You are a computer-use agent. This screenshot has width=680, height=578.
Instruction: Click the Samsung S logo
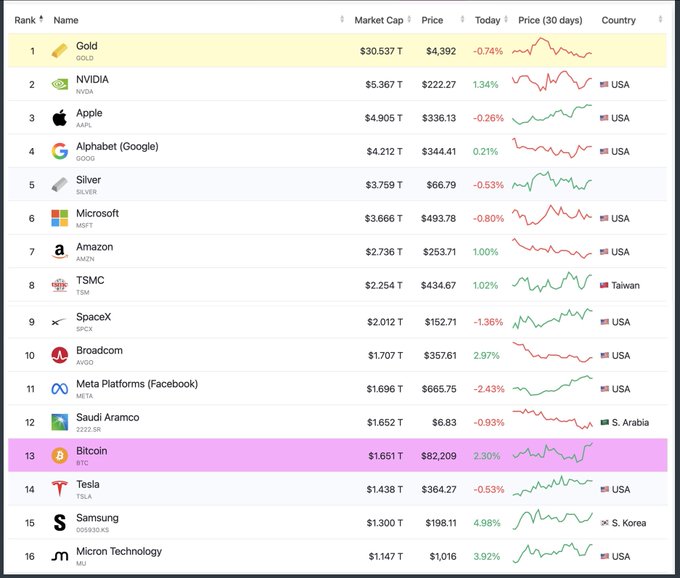(59, 522)
